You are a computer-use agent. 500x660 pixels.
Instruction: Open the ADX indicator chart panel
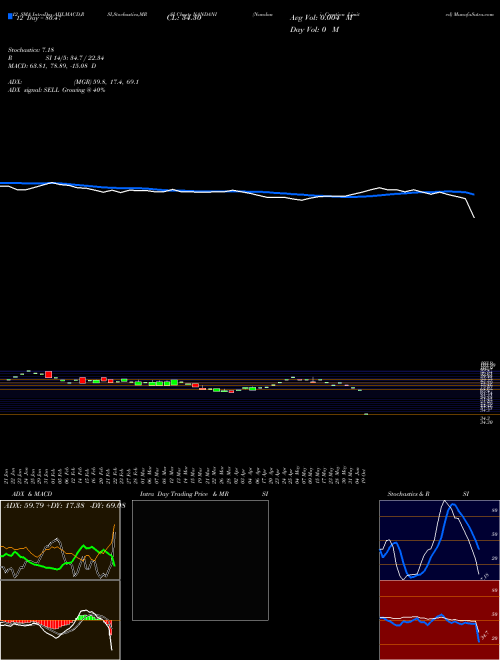tap(60, 540)
